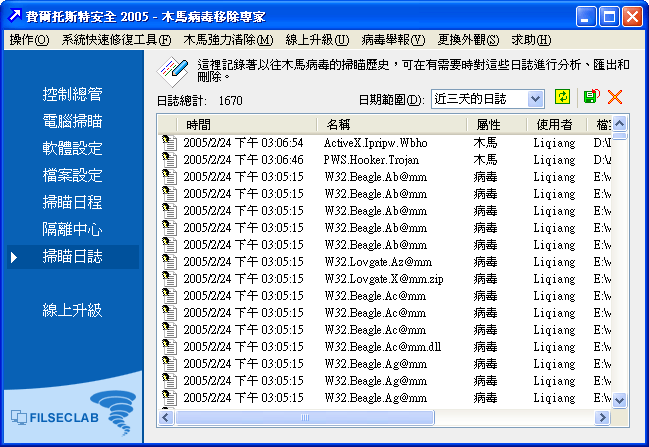This screenshot has width=649, height=447.
Task: Go to 控制總管 in sidebar
Action: pyautogui.click(x=73, y=95)
